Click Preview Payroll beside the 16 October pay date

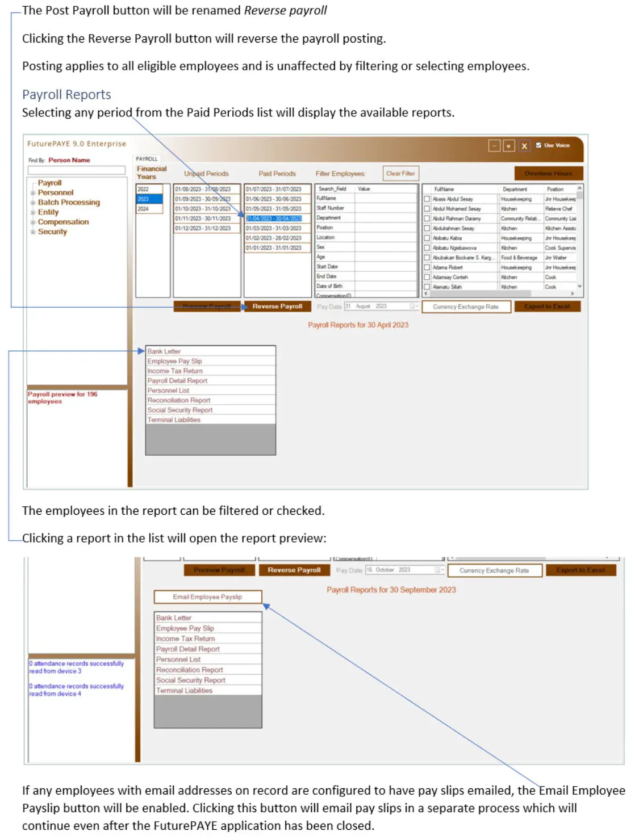(219, 570)
